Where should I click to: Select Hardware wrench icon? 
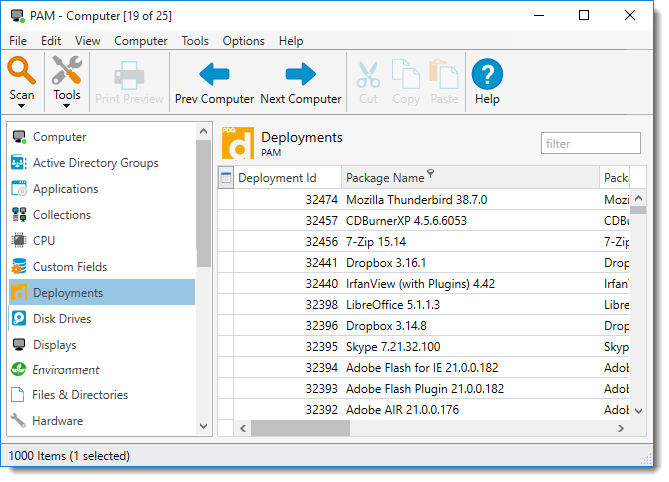pos(18,421)
